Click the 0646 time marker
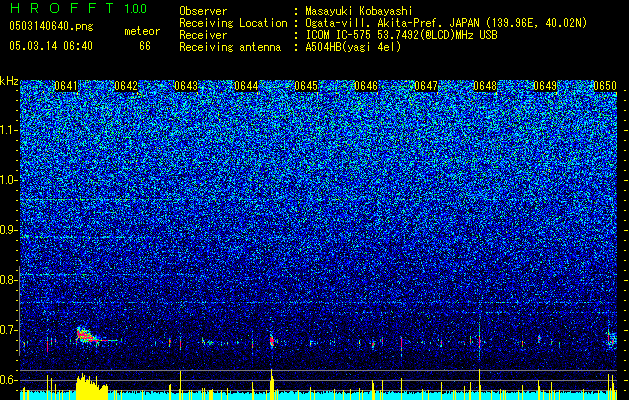Viewport: 629px width, 400px height. 366,86
